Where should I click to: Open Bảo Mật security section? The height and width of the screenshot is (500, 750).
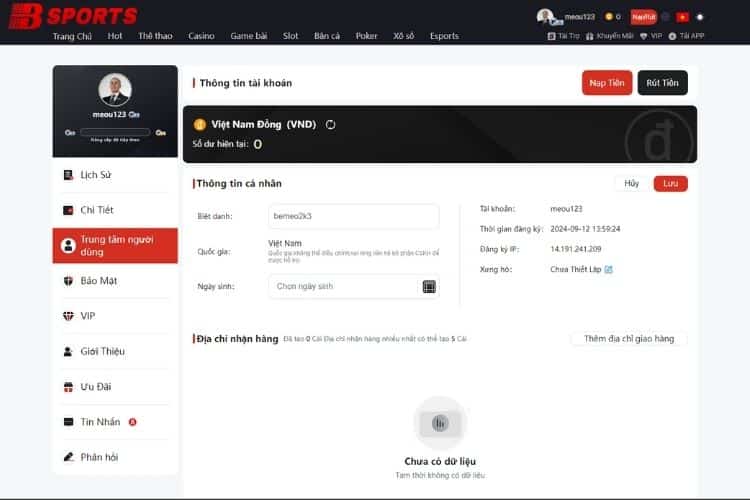pos(98,281)
